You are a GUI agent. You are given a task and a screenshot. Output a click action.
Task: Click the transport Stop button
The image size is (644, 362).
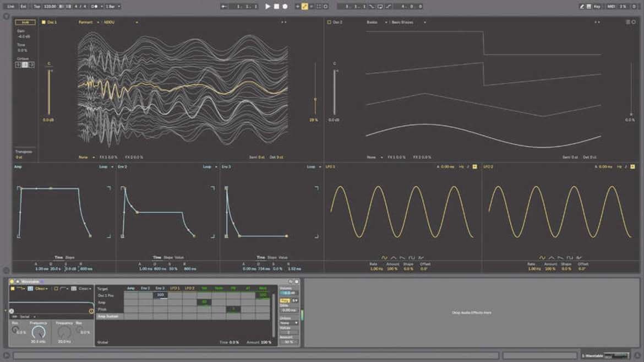[x=276, y=6]
